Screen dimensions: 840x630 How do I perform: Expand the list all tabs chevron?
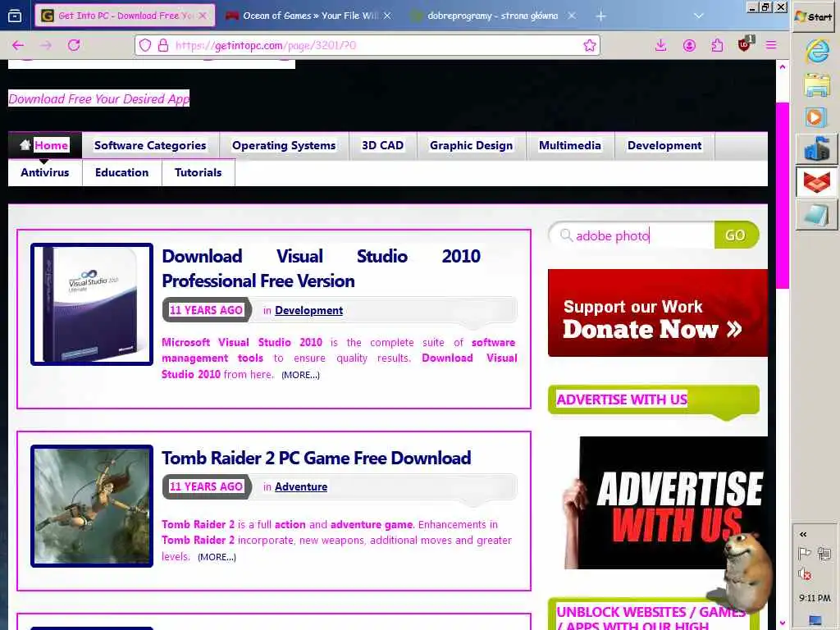pyautogui.click(x=698, y=16)
